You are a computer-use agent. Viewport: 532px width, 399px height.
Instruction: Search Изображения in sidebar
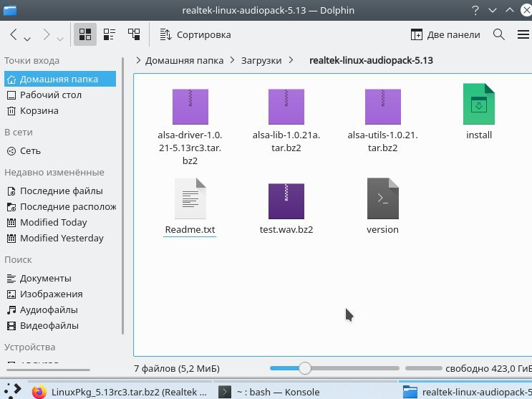[60, 294]
